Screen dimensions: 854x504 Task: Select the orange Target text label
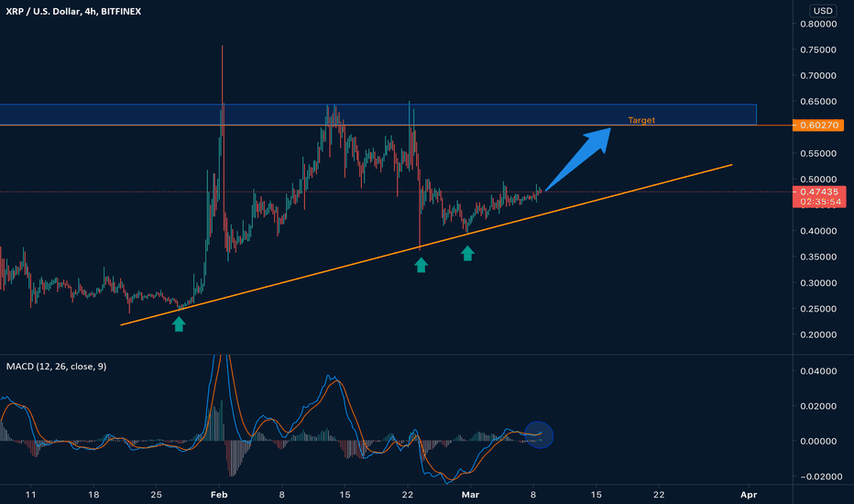641,120
